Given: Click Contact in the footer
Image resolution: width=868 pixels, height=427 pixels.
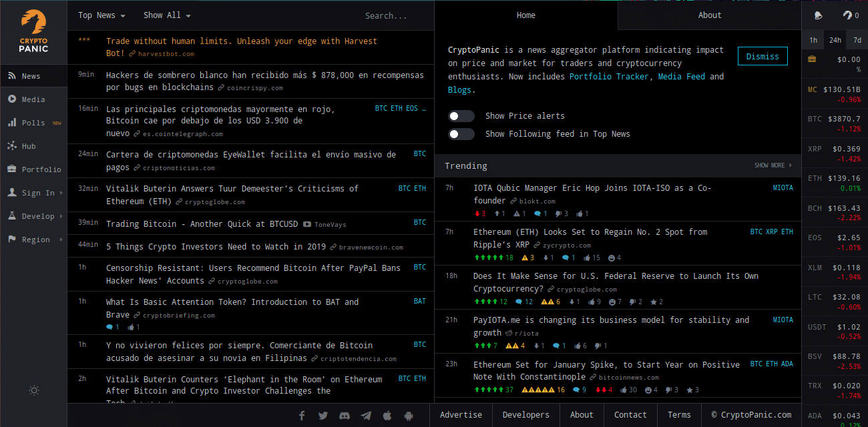Looking at the screenshot, I should (630, 415).
